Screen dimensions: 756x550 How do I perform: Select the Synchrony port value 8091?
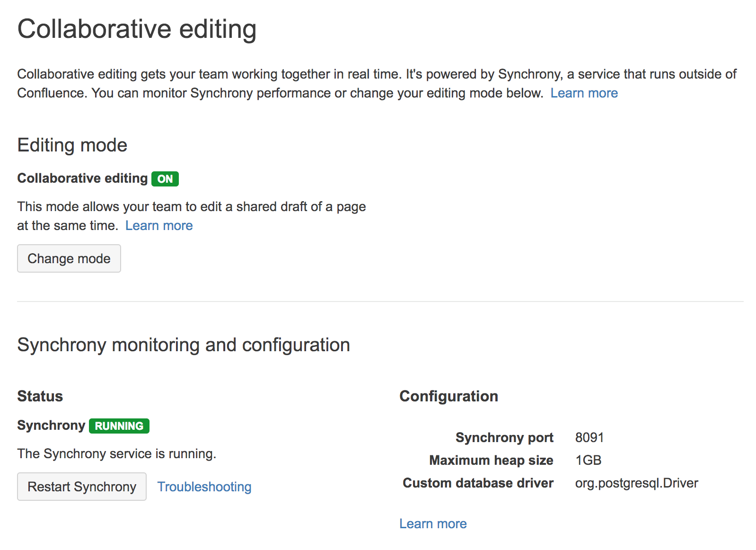pyautogui.click(x=589, y=437)
